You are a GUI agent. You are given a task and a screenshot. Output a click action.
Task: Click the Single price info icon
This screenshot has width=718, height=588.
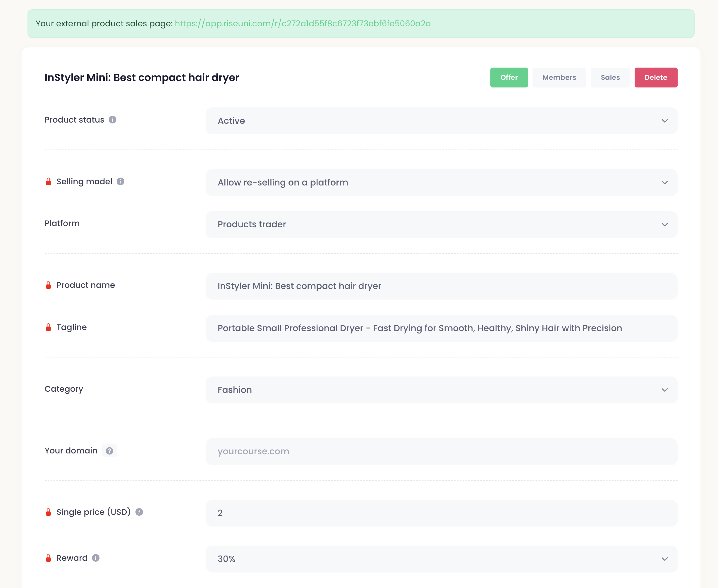click(x=139, y=512)
